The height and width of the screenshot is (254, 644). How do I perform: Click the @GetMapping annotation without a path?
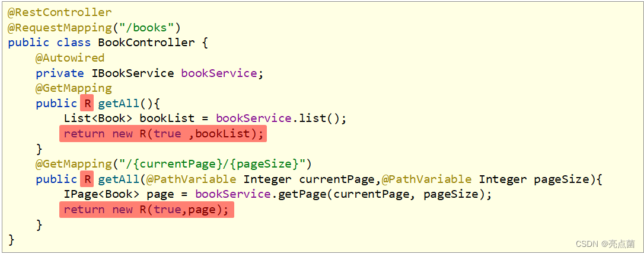(x=74, y=88)
